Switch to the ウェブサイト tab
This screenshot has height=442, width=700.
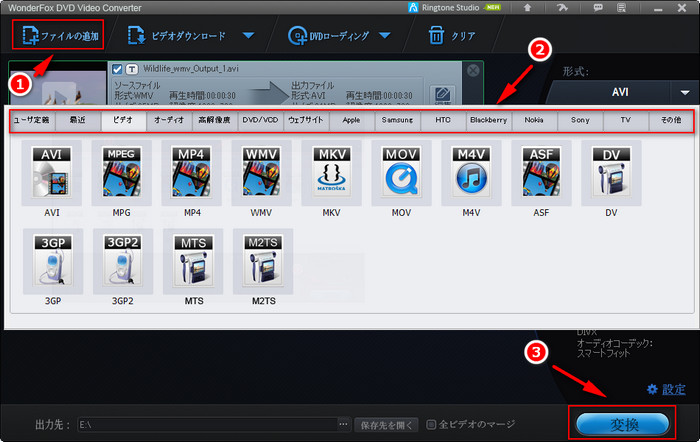[x=306, y=120]
